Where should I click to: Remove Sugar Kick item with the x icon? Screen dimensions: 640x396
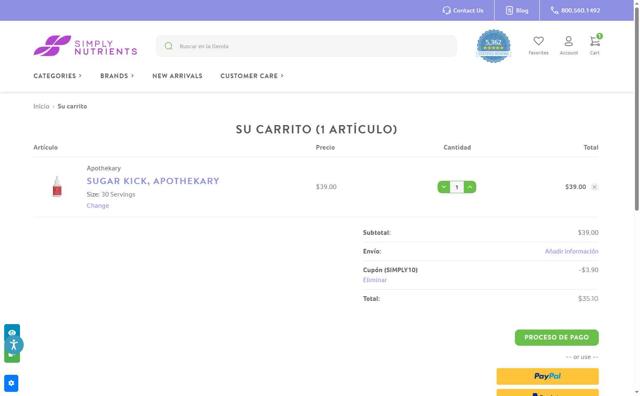[x=595, y=187]
